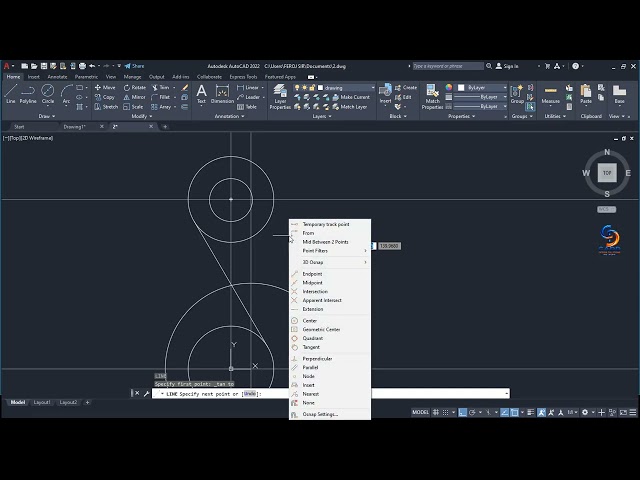Toggle snap mode dots in status bar
The width and height of the screenshot is (640, 480).
445,412
